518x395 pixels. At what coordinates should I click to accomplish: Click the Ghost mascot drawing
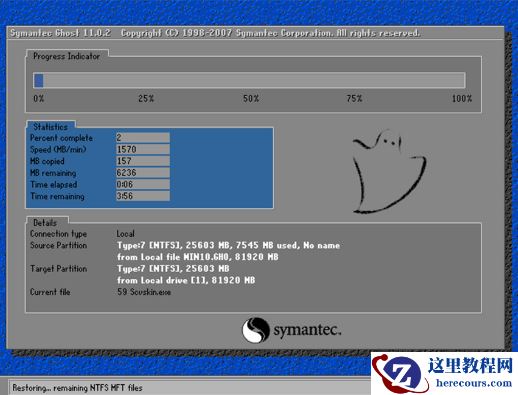tap(389, 172)
